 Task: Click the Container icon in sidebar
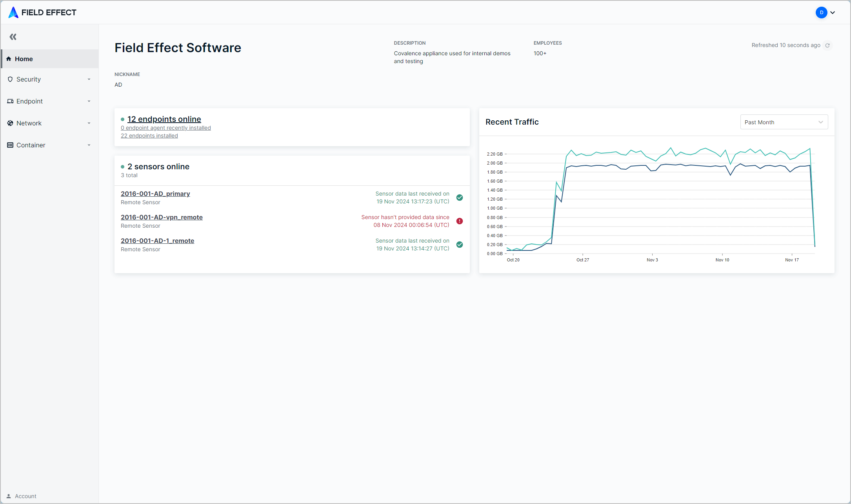click(10, 145)
